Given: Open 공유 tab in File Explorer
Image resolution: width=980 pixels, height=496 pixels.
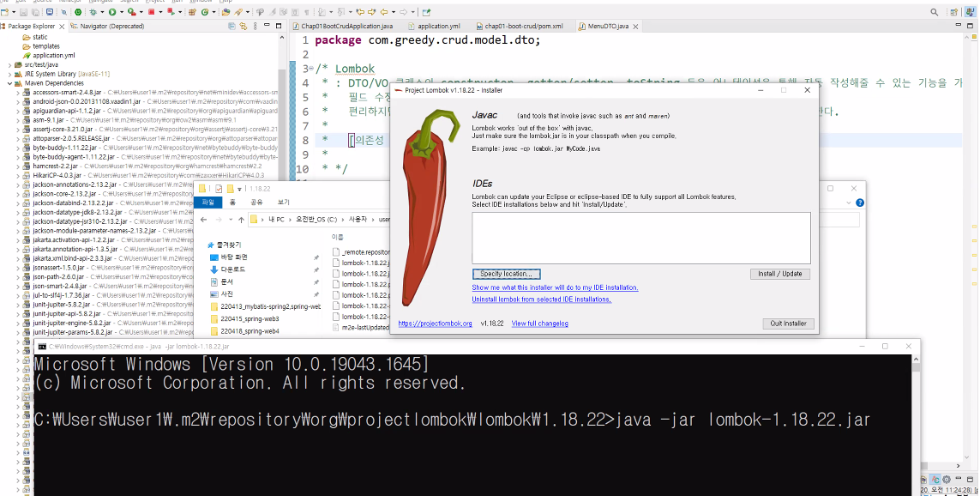Looking at the screenshot, I should (x=256, y=203).
